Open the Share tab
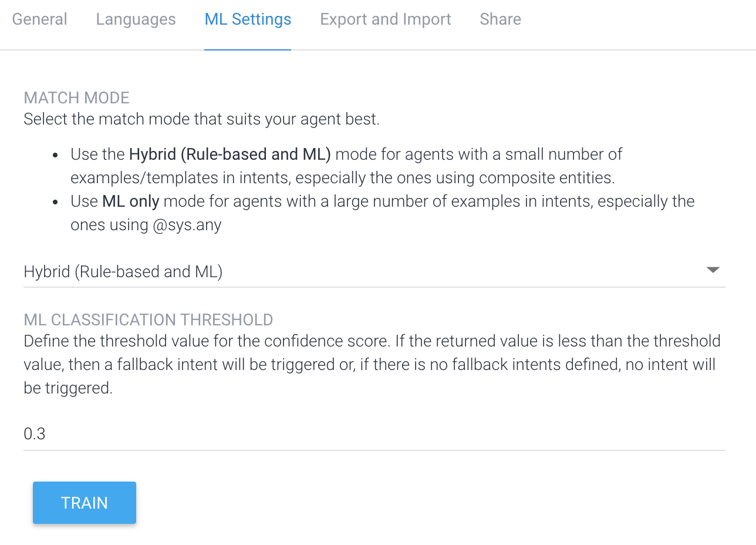 tap(500, 19)
